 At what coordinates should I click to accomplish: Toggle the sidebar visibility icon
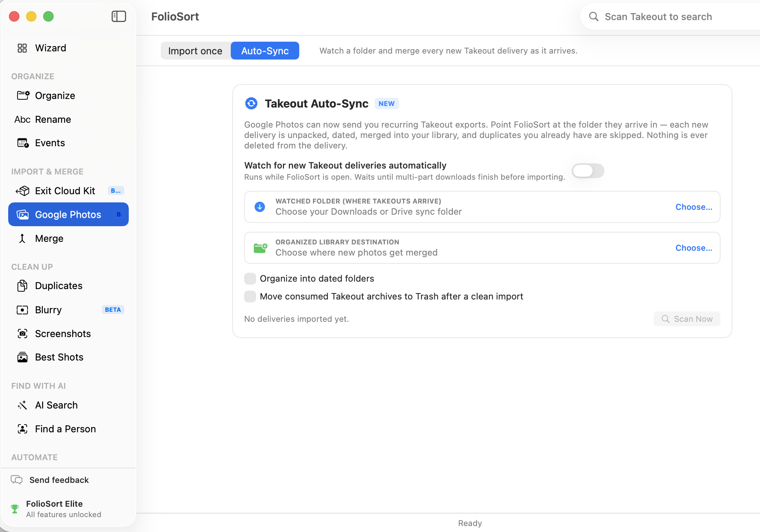(119, 16)
